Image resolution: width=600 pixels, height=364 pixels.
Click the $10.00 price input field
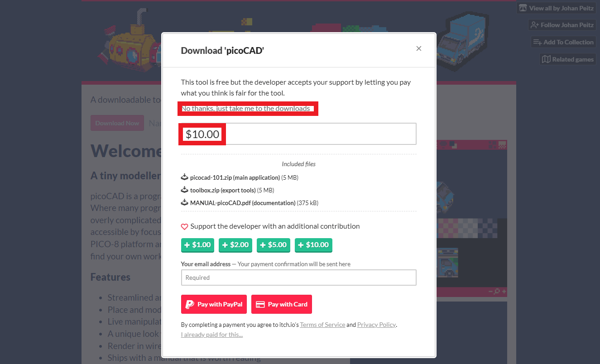tap(298, 134)
